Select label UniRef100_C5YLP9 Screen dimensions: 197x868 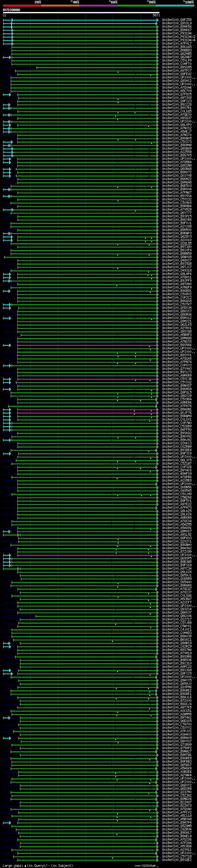(177, 61)
